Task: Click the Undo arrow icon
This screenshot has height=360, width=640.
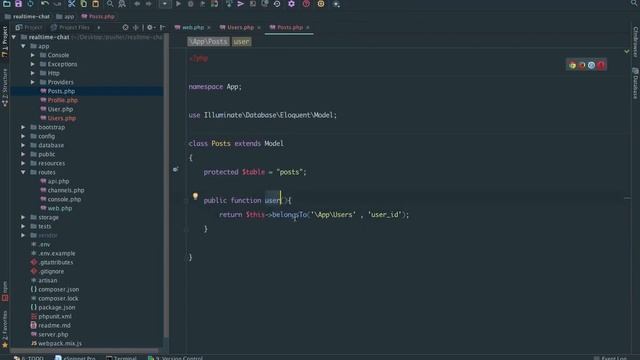Action: (44, 4)
